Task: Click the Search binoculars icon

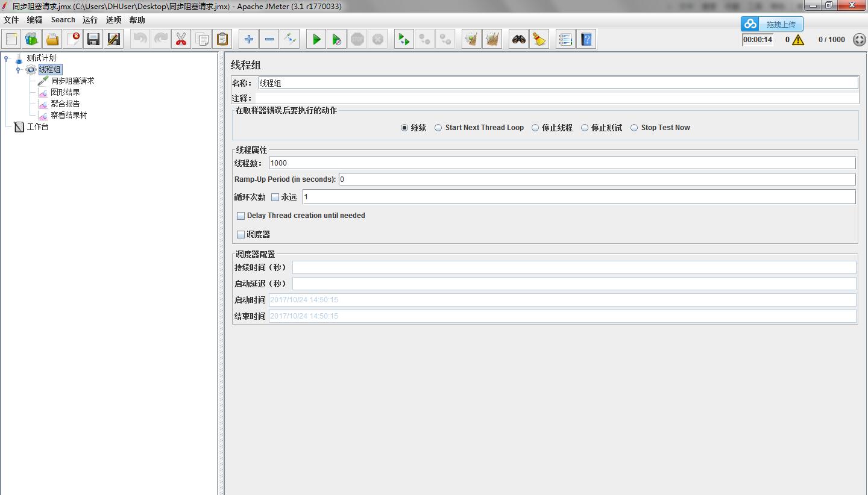Action: (x=519, y=39)
